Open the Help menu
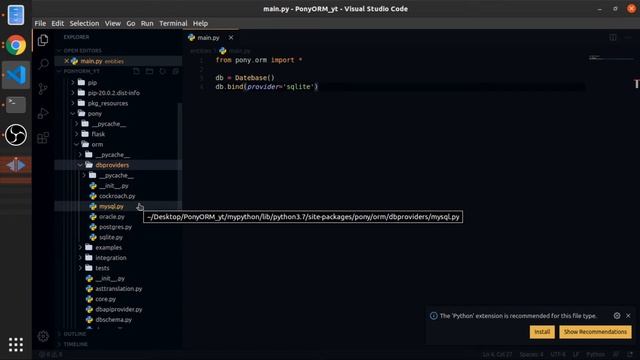Image resolution: width=640 pixels, height=360 pixels. (x=200, y=23)
